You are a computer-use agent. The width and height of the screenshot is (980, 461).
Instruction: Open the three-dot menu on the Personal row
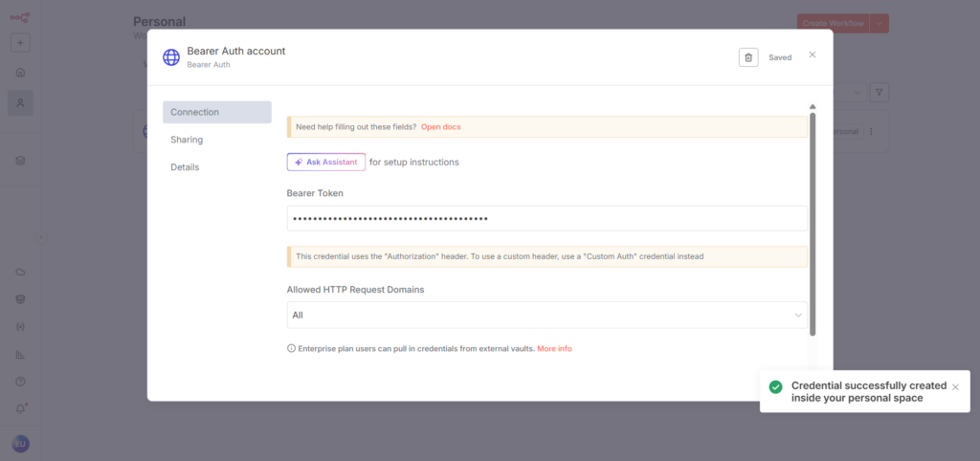tap(871, 132)
